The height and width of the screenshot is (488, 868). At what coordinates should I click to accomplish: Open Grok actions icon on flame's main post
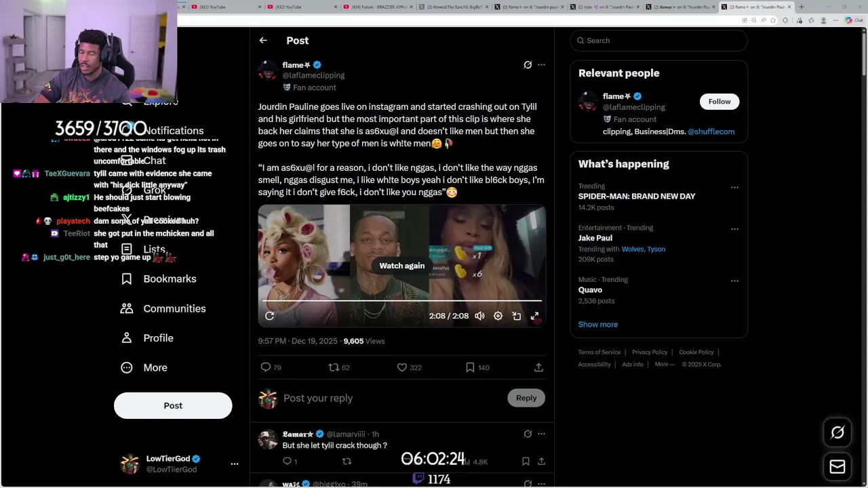click(x=528, y=65)
